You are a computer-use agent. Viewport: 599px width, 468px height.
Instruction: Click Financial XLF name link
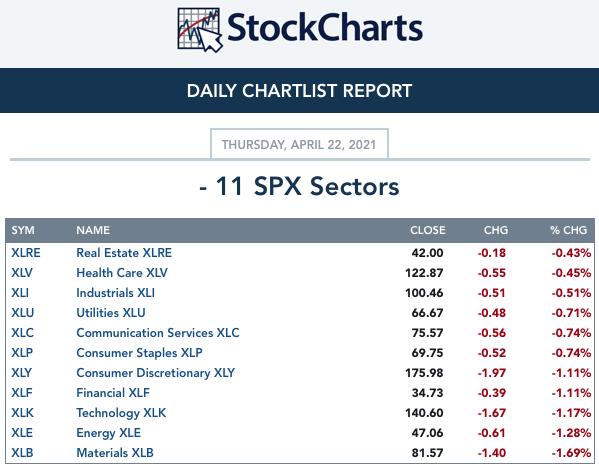click(113, 392)
